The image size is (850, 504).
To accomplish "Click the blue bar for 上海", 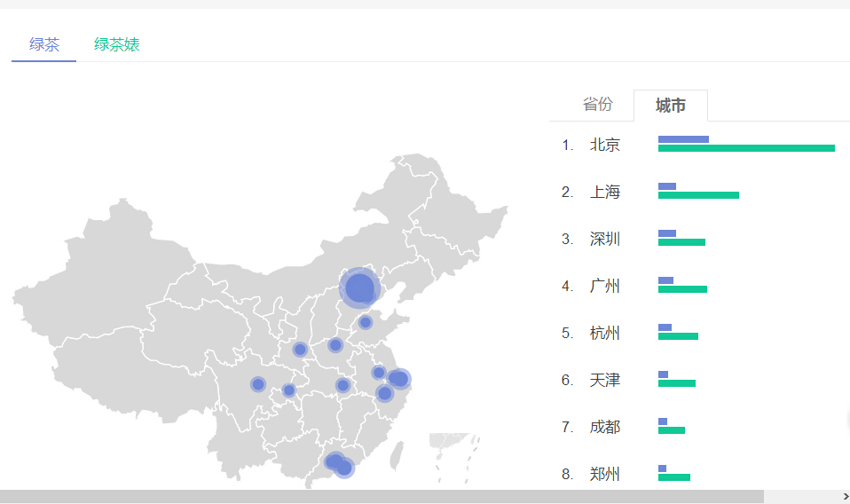I will coord(666,186).
